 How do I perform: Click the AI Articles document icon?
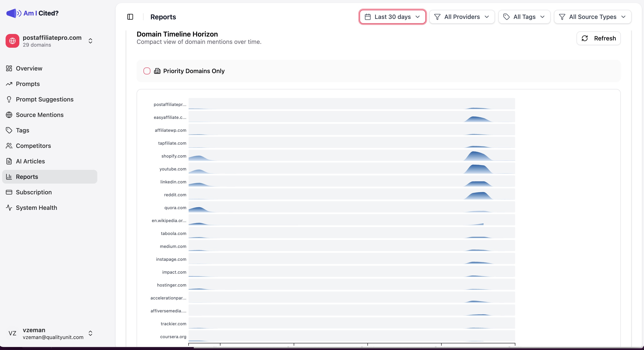click(9, 161)
